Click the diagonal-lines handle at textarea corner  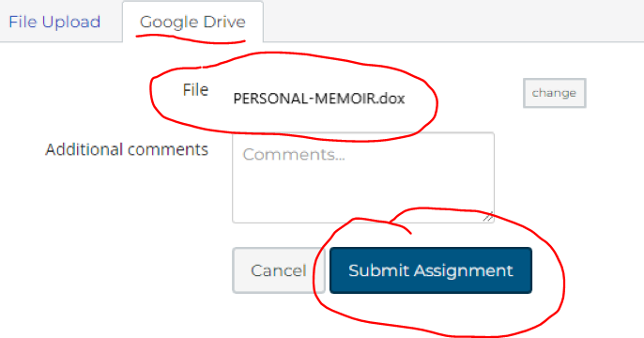tap(488, 217)
